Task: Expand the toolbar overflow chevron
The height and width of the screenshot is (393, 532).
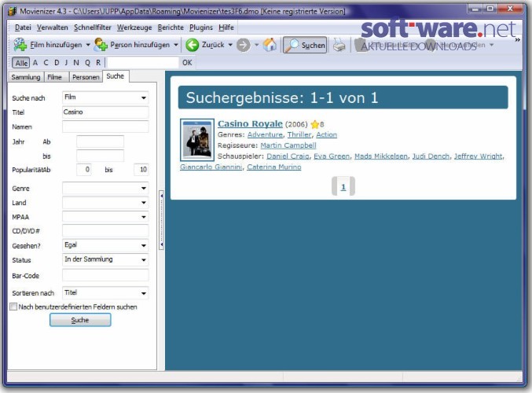Action: point(517,40)
